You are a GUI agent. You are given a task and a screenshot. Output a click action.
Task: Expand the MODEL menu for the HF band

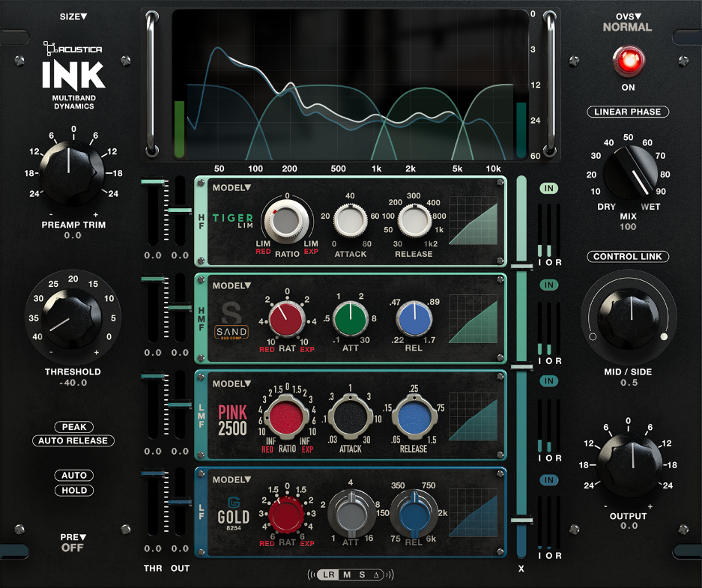[x=232, y=188]
